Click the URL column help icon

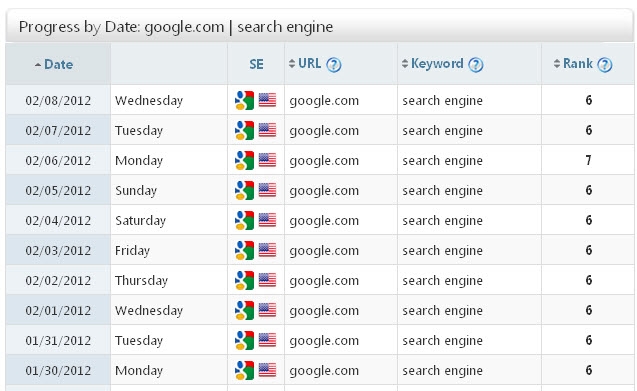(334, 65)
